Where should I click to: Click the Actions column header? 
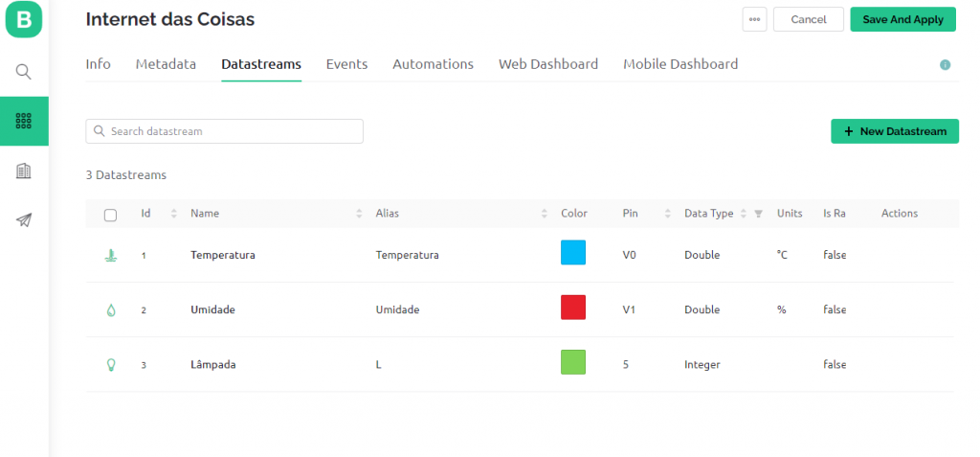900,214
